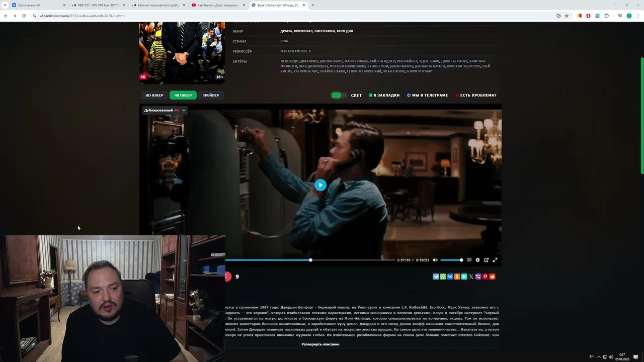
Task: Open the Windows notification center
Action: point(636,357)
